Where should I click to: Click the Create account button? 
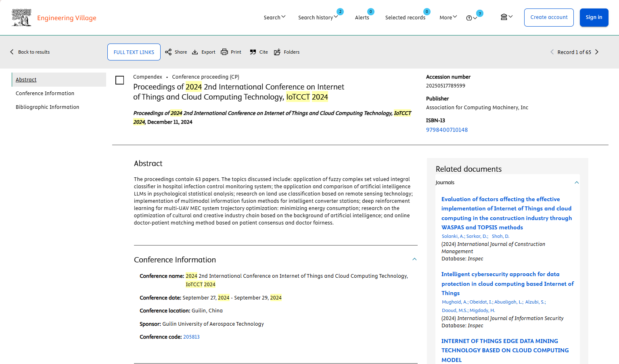[x=549, y=17]
